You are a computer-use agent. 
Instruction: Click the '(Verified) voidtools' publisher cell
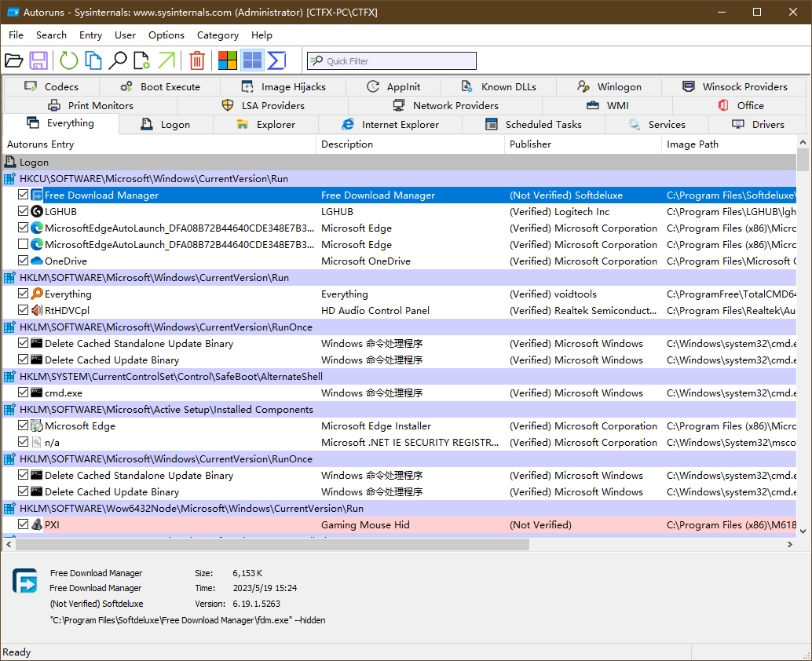tap(553, 294)
